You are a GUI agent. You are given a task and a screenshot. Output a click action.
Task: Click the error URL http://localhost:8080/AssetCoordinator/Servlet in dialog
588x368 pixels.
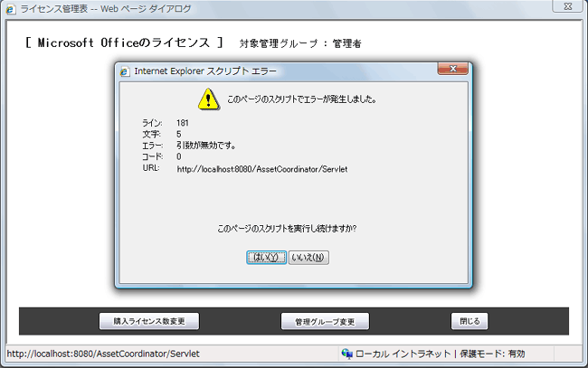pyautogui.click(x=262, y=169)
